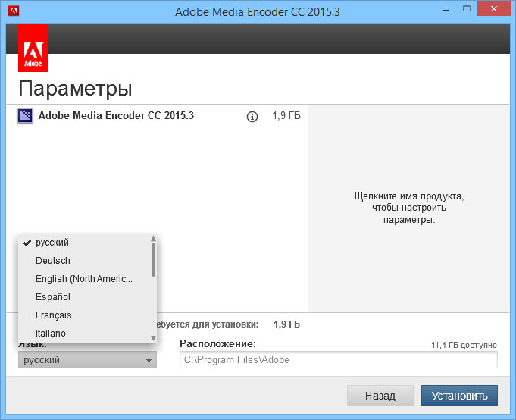516x420 pixels.
Task: Click the Adobe logo in header
Action: pos(33,48)
